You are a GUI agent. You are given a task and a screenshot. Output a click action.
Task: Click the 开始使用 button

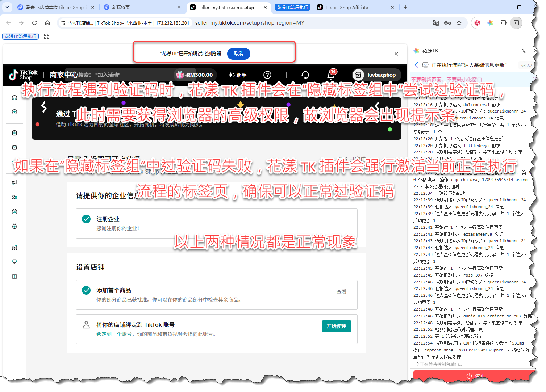[337, 326]
